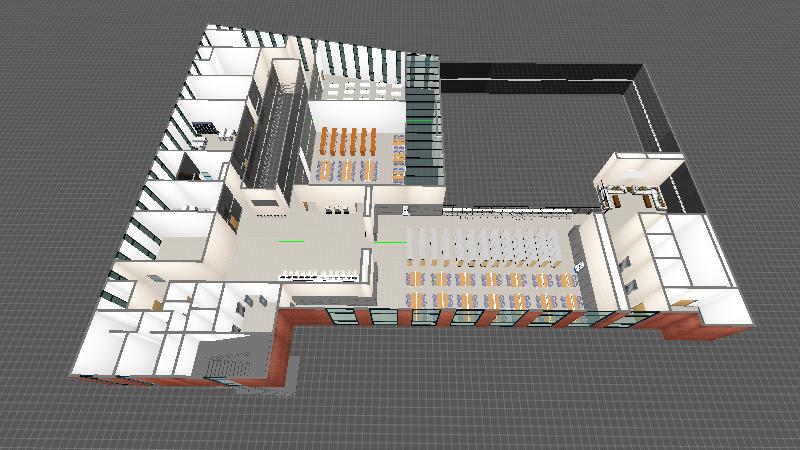Click the green marker at dining hall entrance
Image resolution: width=800 pixels, height=450 pixels.
391,241
